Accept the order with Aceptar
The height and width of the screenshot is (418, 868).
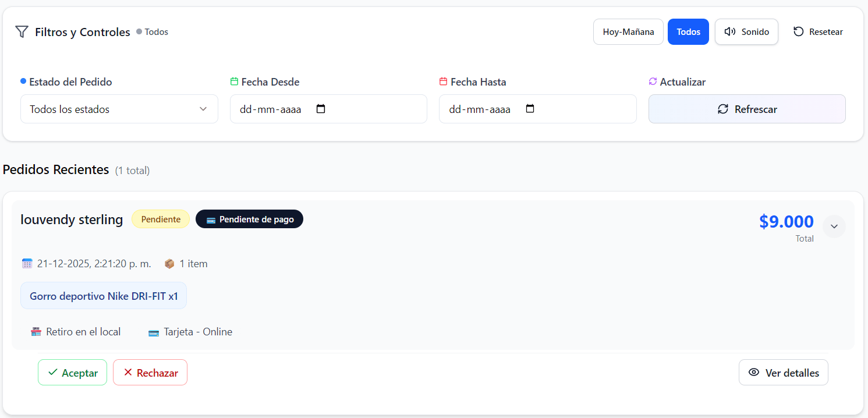point(72,373)
